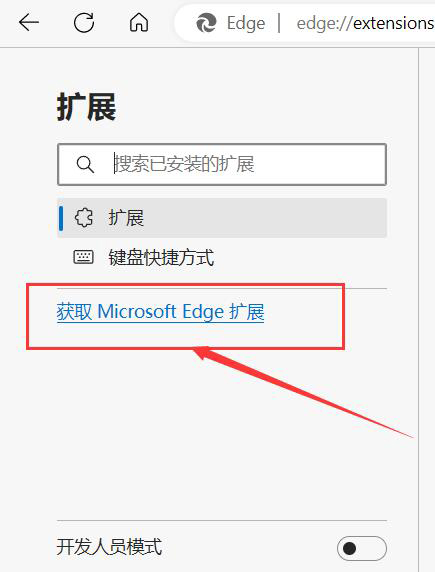Image resolution: width=435 pixels, height=572 pixels.
Task: Click the magnifier icon in the search box
Action: point(85,165)
